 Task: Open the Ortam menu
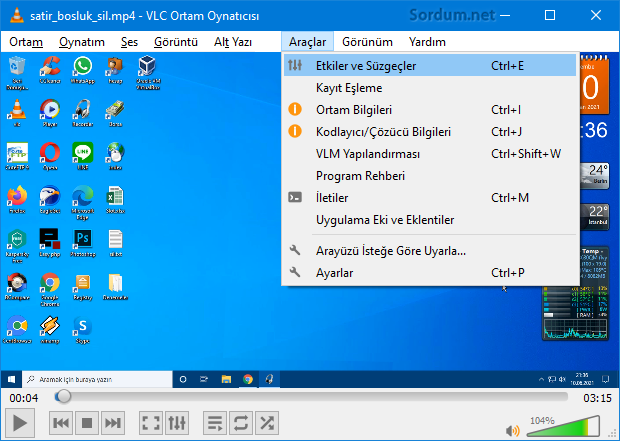tap(26, 42)
